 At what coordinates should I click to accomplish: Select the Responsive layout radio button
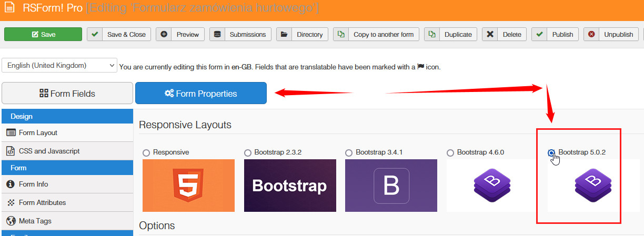pos(146,152)
